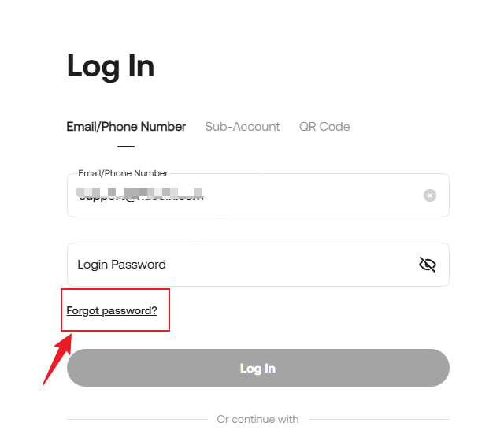Viewport: 504px width, 445px height.
Task: Open the QR Code login tab
Action: pos(324,127)
